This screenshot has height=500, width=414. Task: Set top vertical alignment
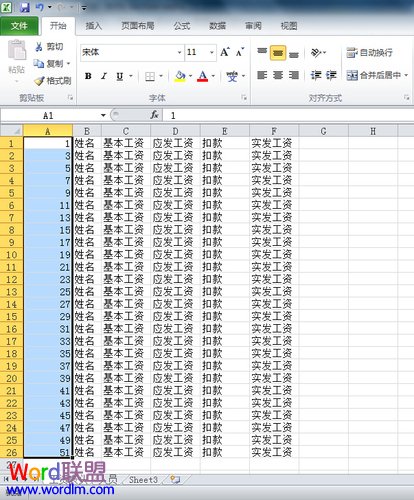[262, 52]
